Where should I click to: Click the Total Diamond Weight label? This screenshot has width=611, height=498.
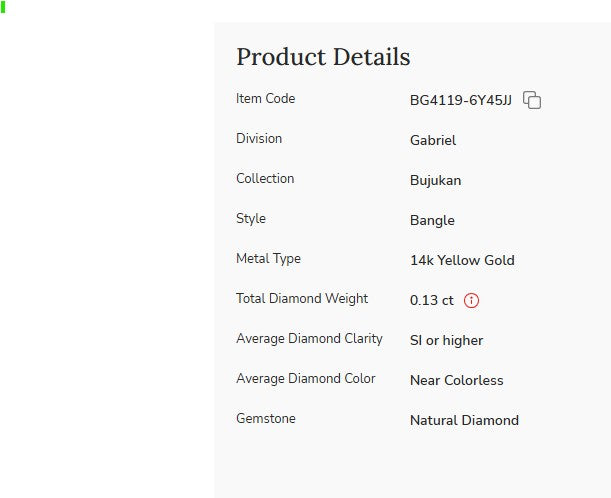pyautogui.click(x=302, y=298)
